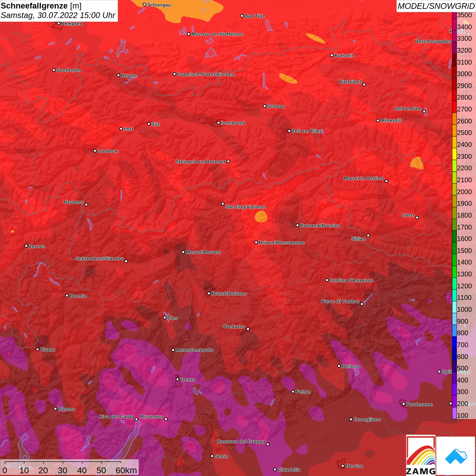Click the Murnau am Staffelsee label
The image size is (476, 476).
tap(217, 34)
